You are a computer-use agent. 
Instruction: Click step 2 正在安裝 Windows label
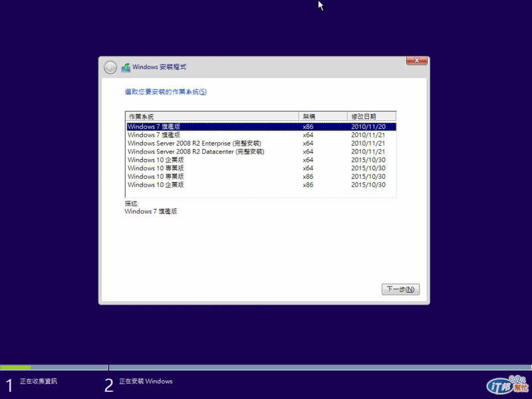point(146,381)
